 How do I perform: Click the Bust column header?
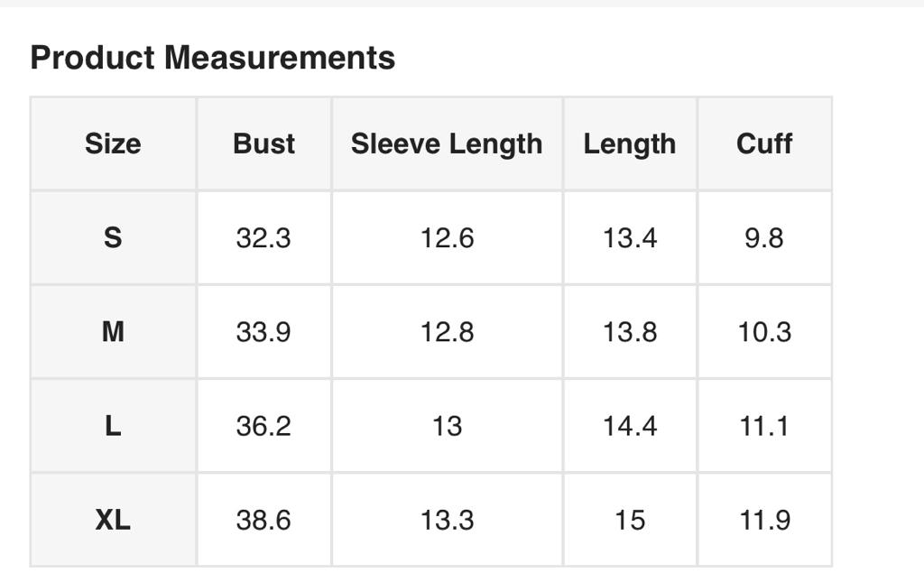pyautogui.click(x=263, y=143)
